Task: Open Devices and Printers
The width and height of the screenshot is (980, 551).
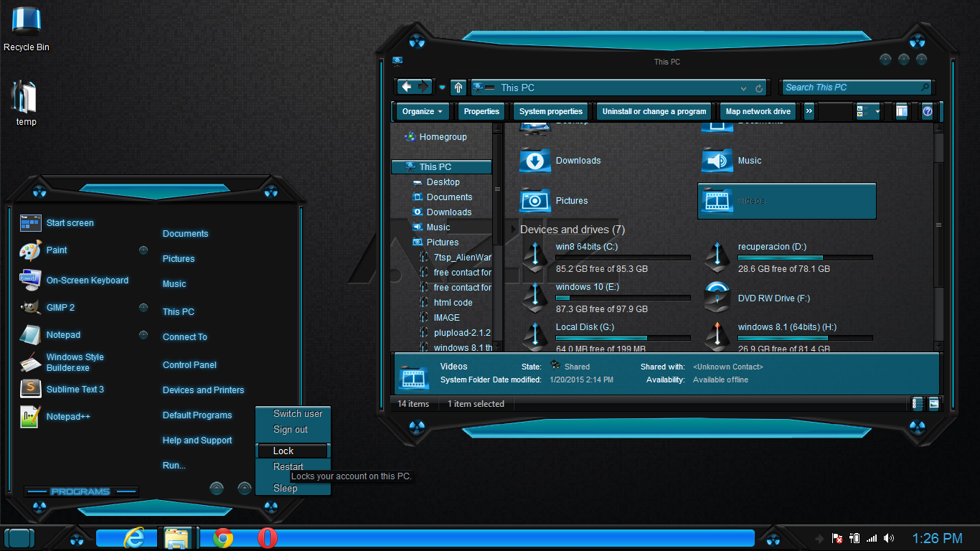Action: pos(203,390)
